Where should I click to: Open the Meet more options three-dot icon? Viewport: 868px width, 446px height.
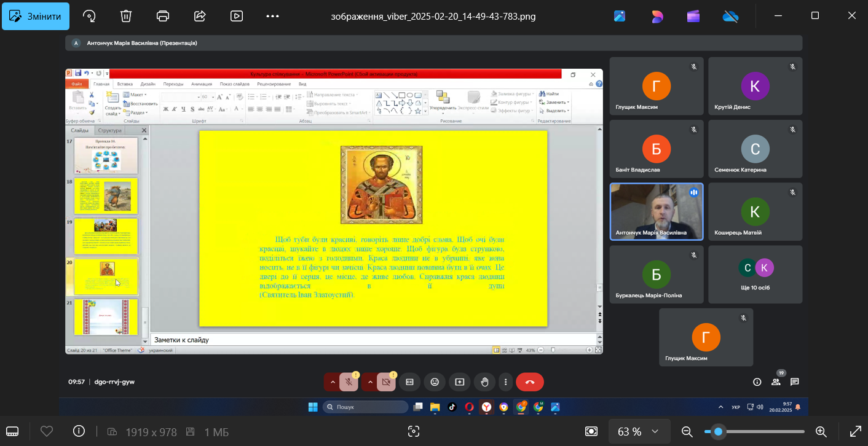505,382
